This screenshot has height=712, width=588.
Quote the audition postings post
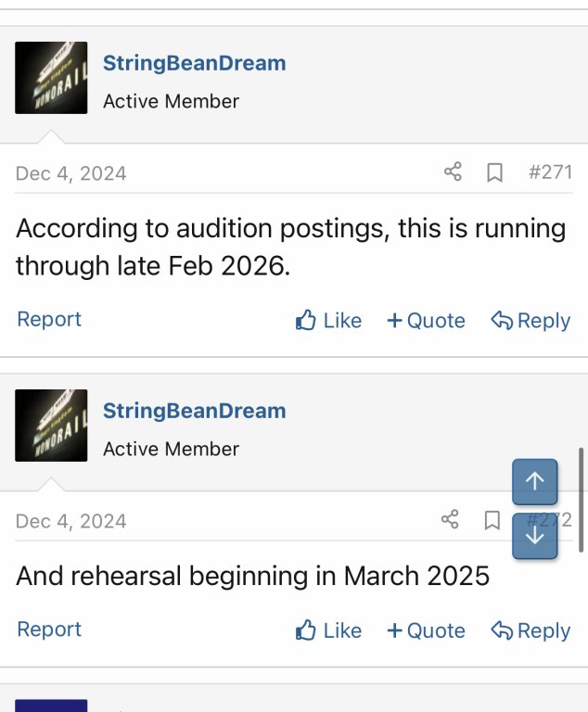click(x=426, y=321)
